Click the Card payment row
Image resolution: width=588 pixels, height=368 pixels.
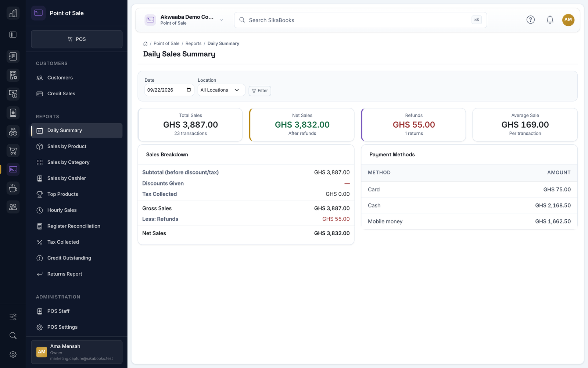point(469,190)
